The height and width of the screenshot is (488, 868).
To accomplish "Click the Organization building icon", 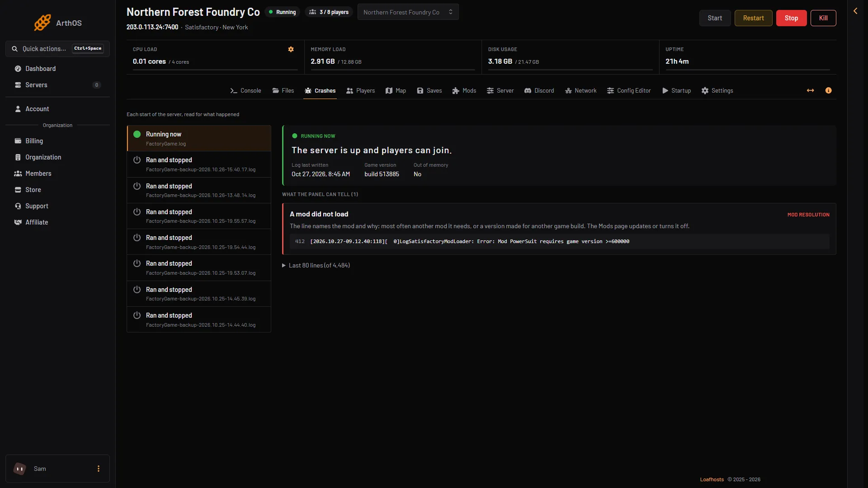I will pyautogui.click(x=18, y=157).
